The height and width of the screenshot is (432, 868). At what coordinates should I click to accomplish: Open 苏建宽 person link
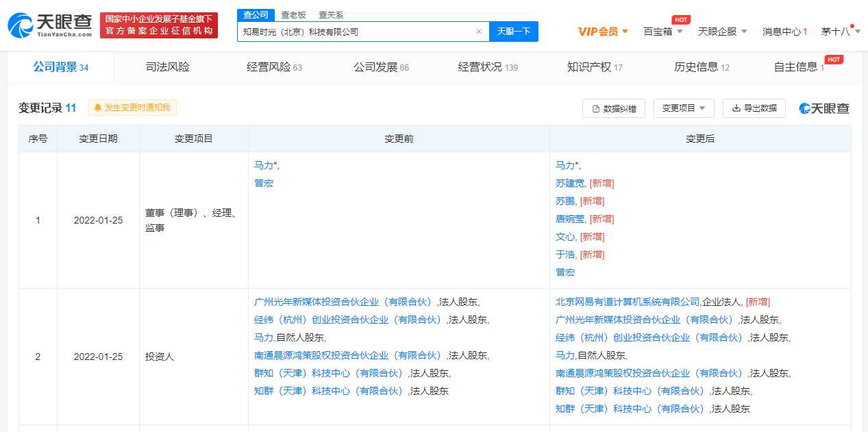570,183
